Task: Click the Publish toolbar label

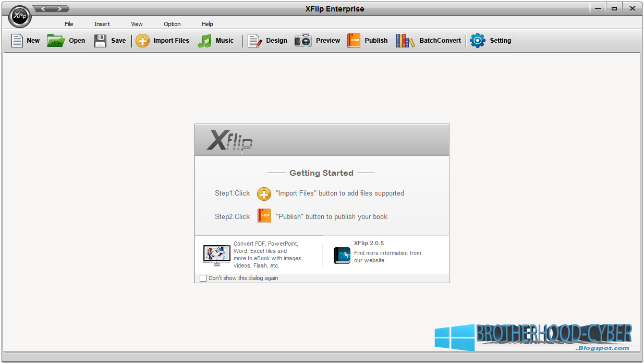Action: [376, 41]
